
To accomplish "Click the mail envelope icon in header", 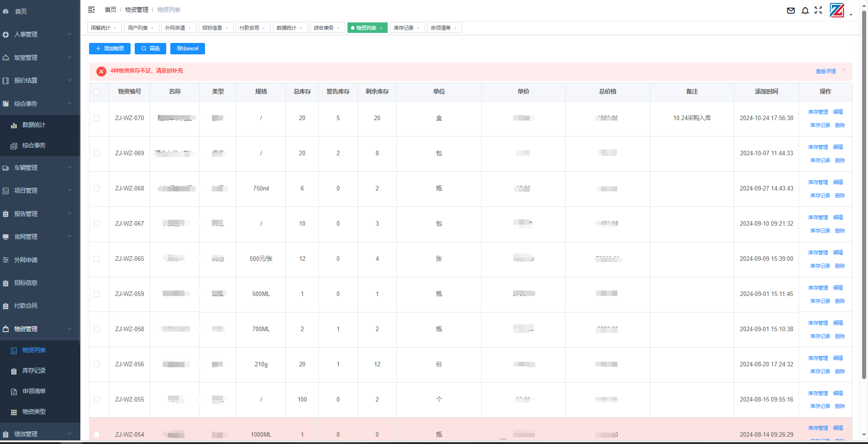I will tap(791, 11).
